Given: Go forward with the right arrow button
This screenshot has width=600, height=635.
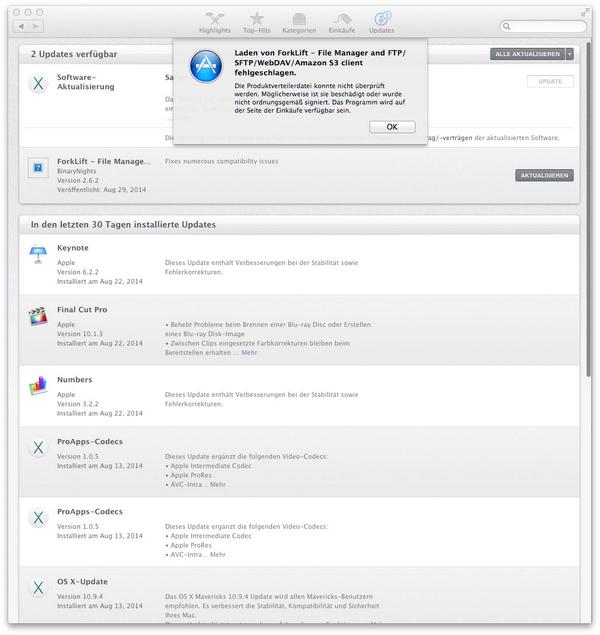Looking at the screenshot, I should 36,26.
